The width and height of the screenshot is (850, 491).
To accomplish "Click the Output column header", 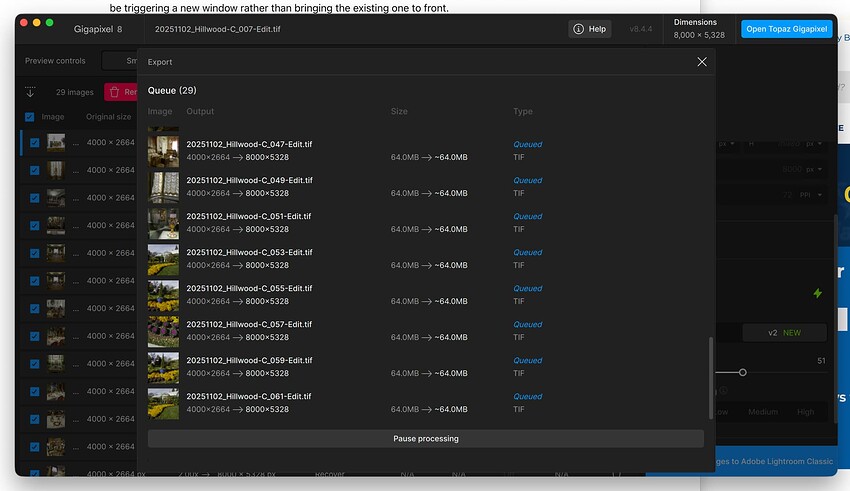I will point(200,111).
